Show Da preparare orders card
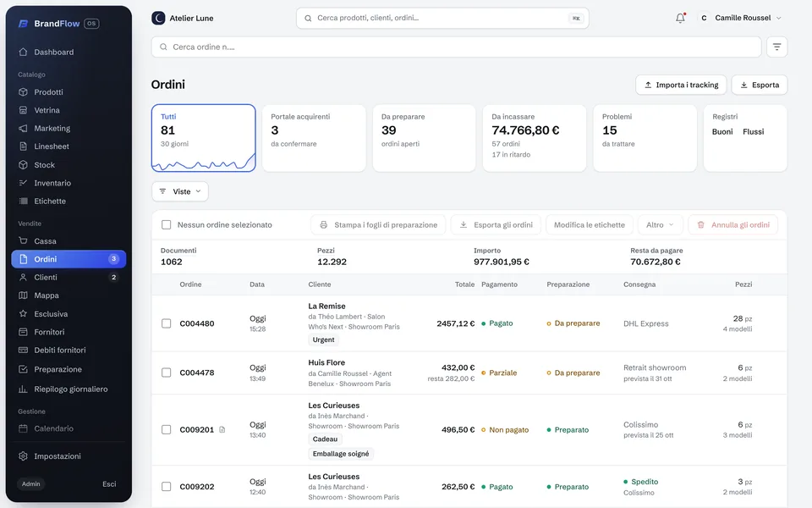 (424, 138)
